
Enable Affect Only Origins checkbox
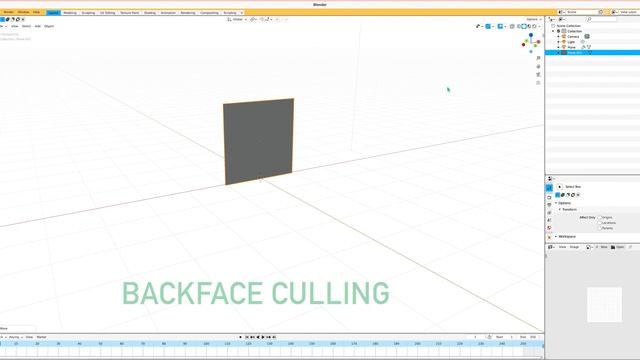point(600,218)
